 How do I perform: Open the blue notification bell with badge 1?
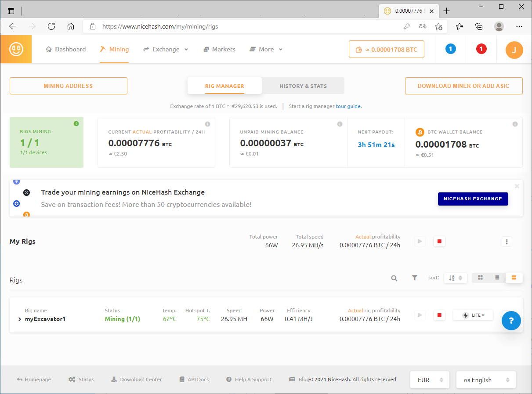(x=450, y=49)
